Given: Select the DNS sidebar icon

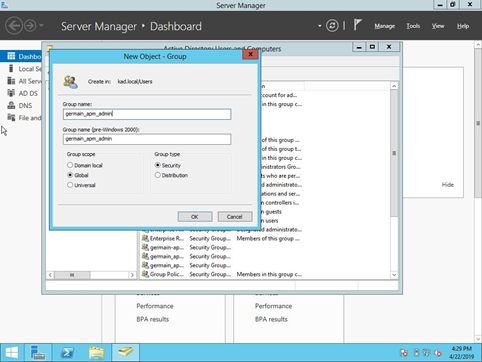Looking at the screenshot, I should (11, 105).
